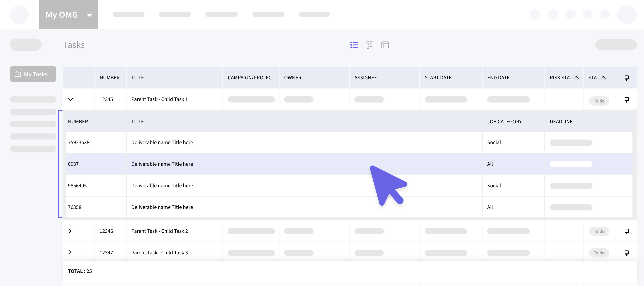Switch to board view icon
The image size is (644, 286).
pos(369,45)
